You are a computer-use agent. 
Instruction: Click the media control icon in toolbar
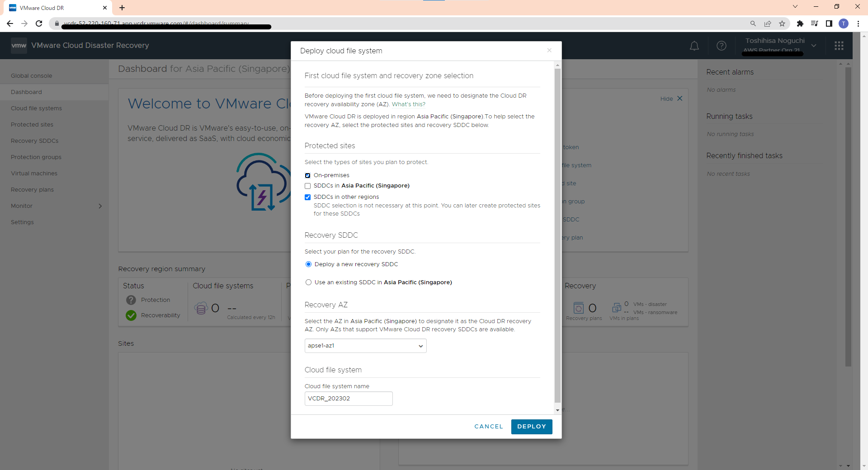(815, 23)
